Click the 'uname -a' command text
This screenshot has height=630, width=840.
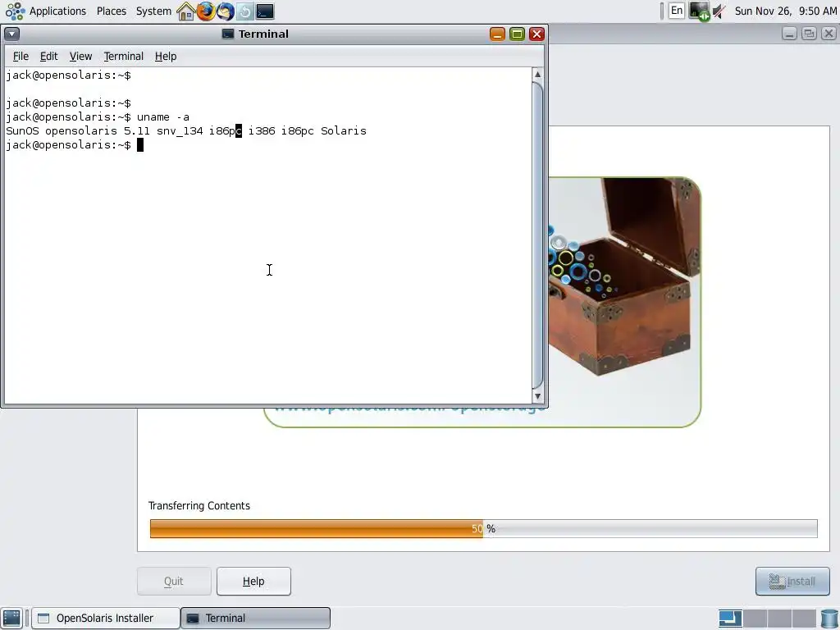163,116
